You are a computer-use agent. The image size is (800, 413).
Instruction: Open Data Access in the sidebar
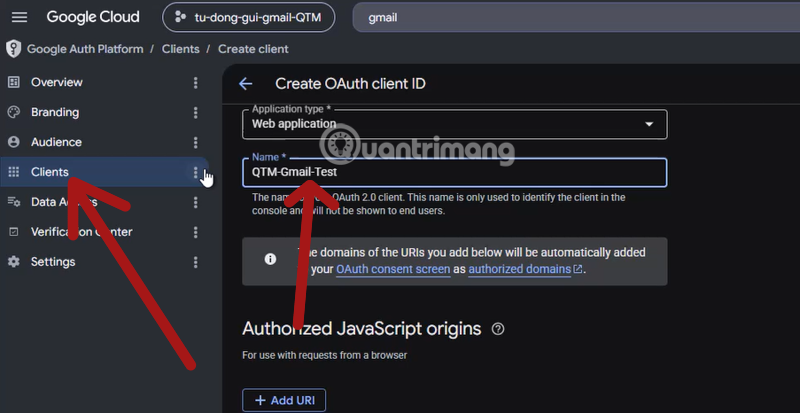pyautogui.click(x=104, y=202)
